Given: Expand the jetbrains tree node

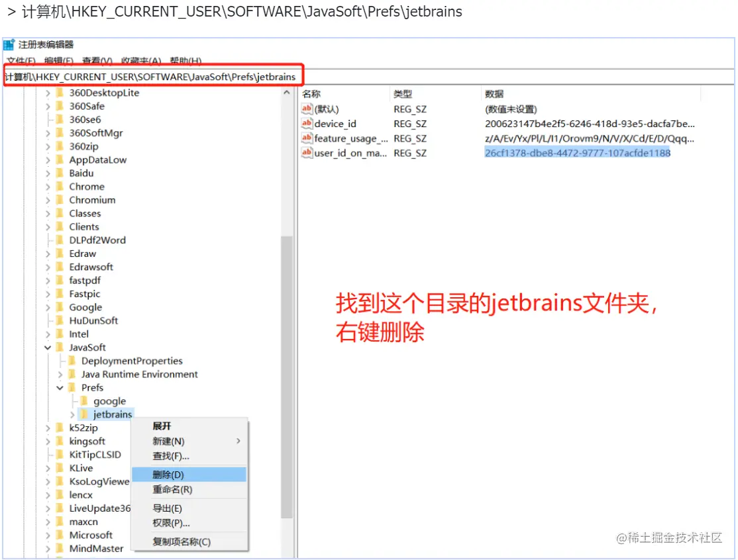Looking at the screenshot, I should pos(72,415).
